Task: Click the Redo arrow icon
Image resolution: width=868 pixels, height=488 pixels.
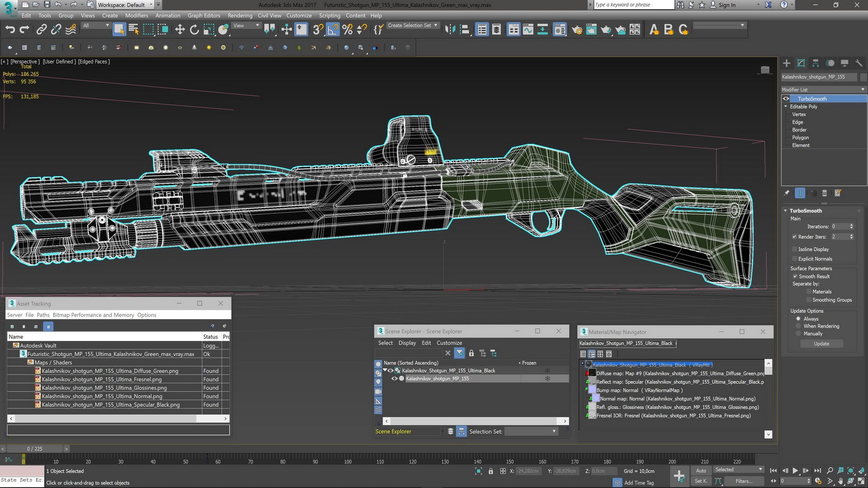Action: pos(24,30)
